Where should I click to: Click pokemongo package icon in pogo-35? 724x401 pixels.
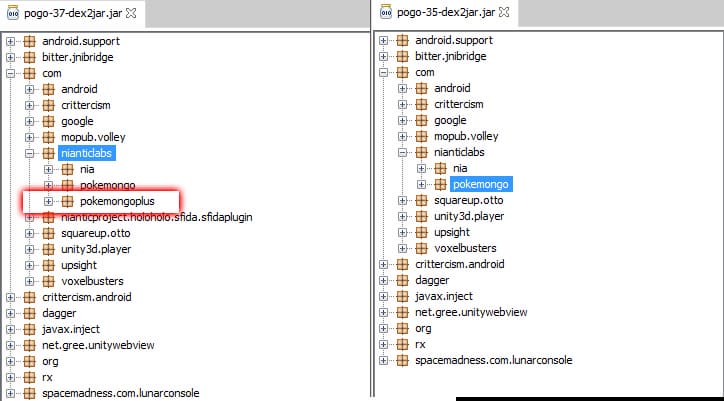440,184
